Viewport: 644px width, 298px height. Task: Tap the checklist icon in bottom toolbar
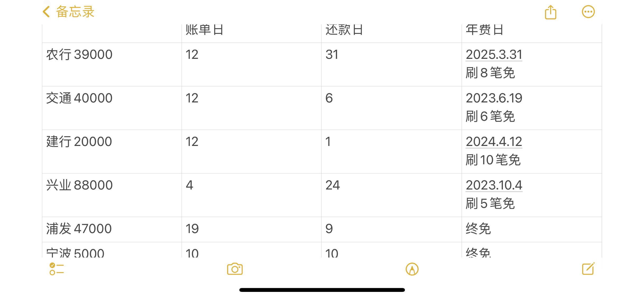click(x=57, y=269)
